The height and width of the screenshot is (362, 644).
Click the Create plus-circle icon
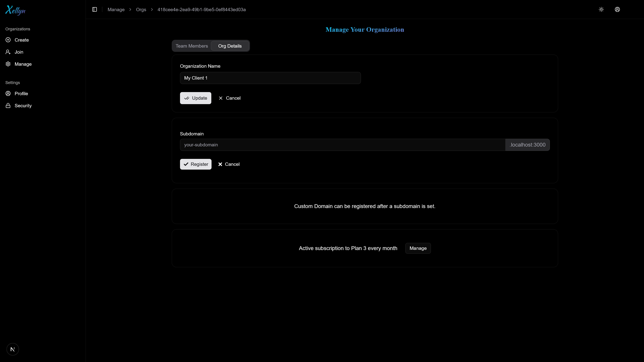pos(8,40)
